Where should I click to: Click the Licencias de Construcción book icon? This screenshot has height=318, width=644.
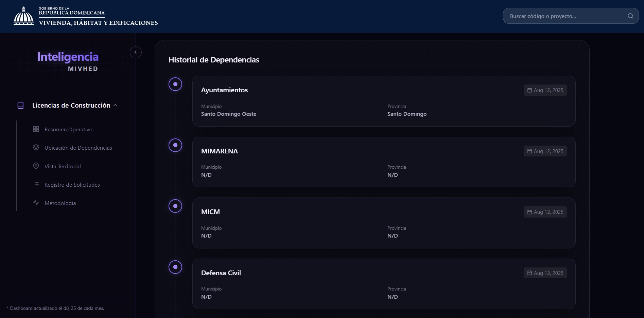click(x=20, y=106)
